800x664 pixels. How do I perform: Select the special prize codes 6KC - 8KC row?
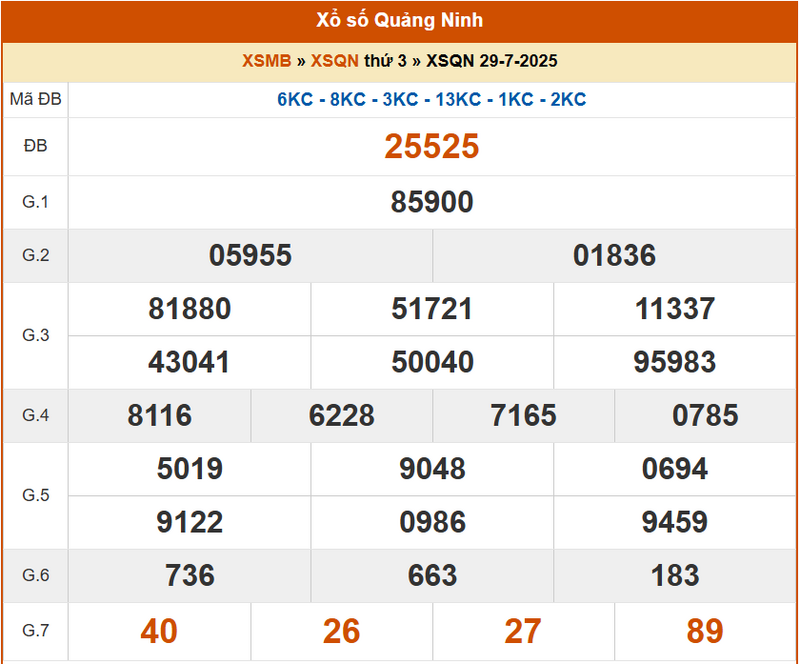pos(432,100)
